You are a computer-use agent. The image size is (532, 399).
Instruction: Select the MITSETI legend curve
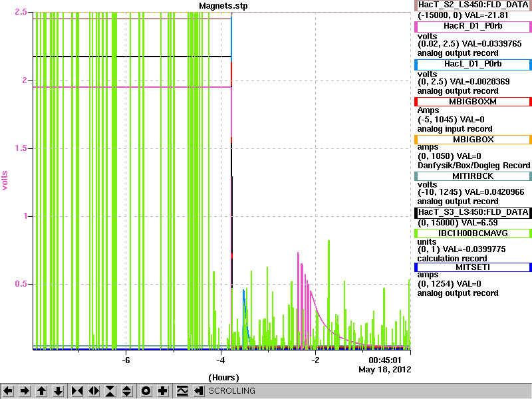[473, 267]
